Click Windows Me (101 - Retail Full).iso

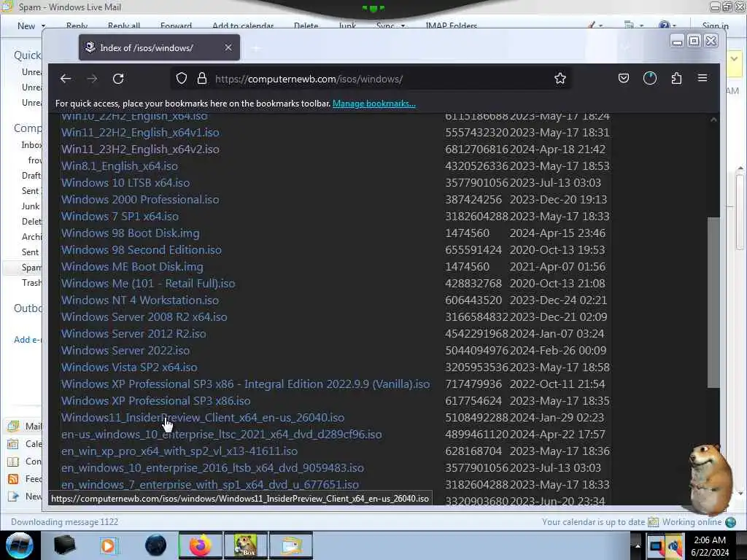pyautogui.click(x=148, y=284)
